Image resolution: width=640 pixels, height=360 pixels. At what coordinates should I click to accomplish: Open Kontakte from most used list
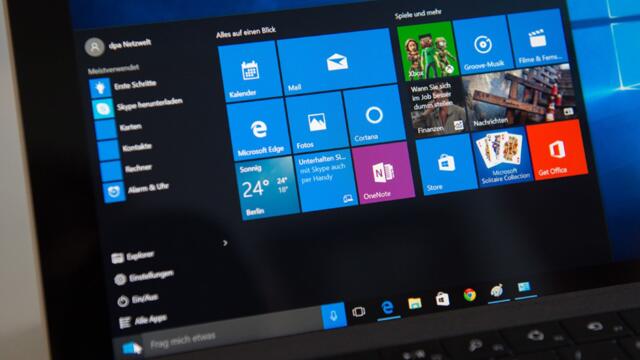[124, 149]
